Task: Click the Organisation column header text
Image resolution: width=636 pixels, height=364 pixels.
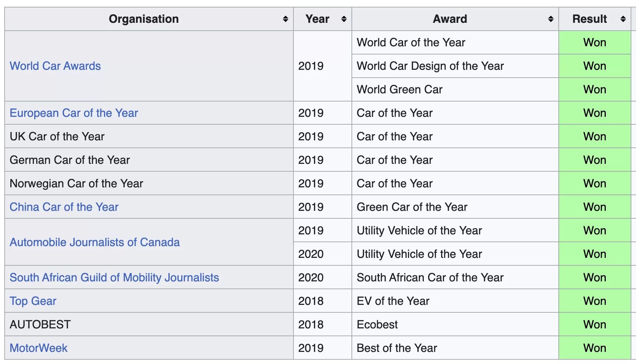Action: pos(144,19)
